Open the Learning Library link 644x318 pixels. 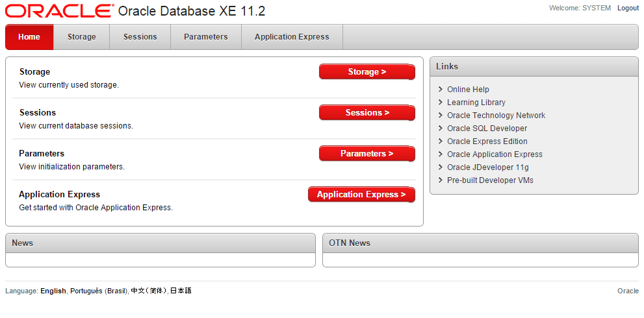point(476,103)
